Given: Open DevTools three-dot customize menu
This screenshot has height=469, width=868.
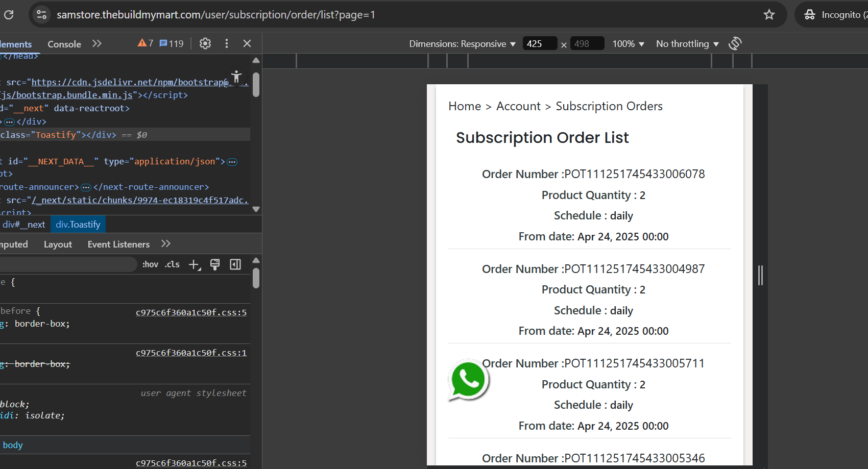Looking at the screenshot, I should 227,43.
